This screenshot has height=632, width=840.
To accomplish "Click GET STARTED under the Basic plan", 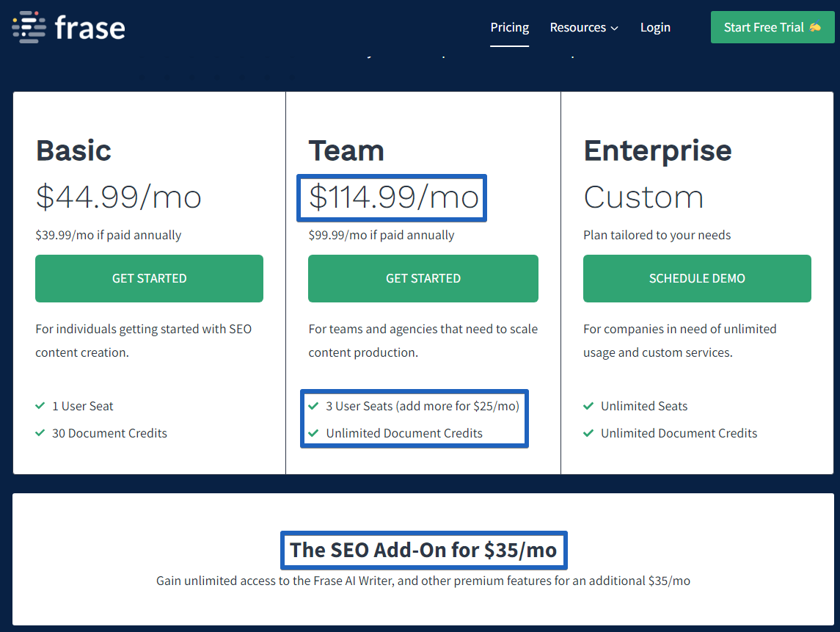I will [x=150, y=278].
